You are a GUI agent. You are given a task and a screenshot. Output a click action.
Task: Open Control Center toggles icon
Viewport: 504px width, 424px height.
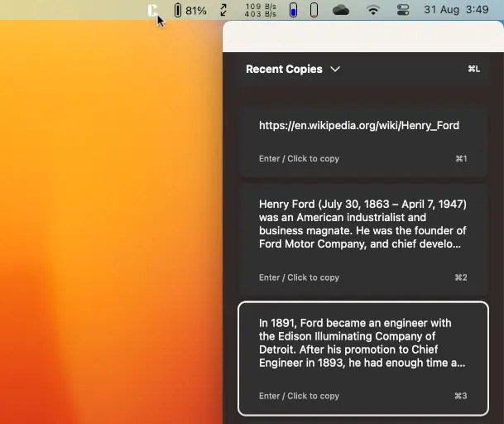(x=403, y=10)
